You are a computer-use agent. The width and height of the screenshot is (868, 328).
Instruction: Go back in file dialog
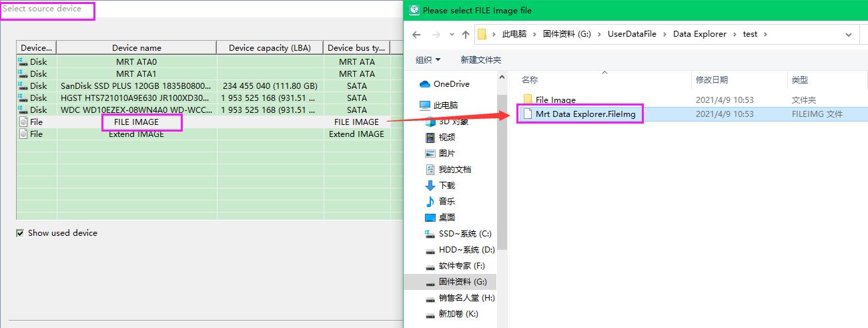point(416,34)
